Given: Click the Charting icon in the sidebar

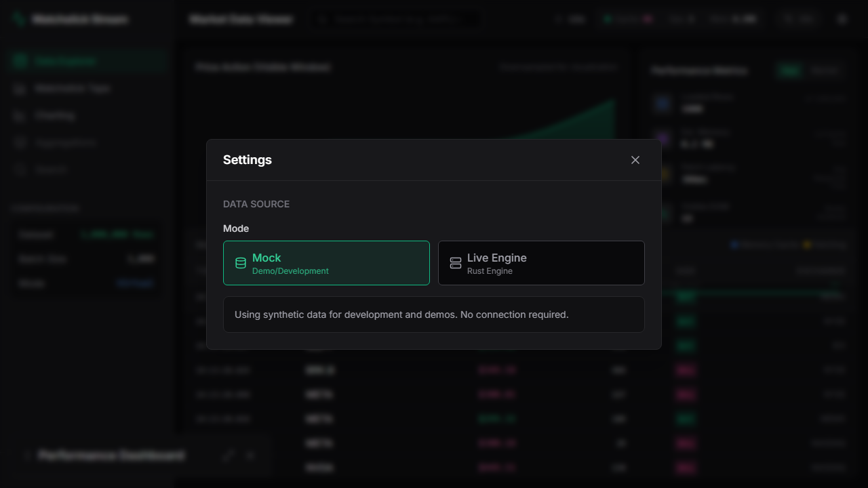Looking at the screenshot, I should coord(20,115).
